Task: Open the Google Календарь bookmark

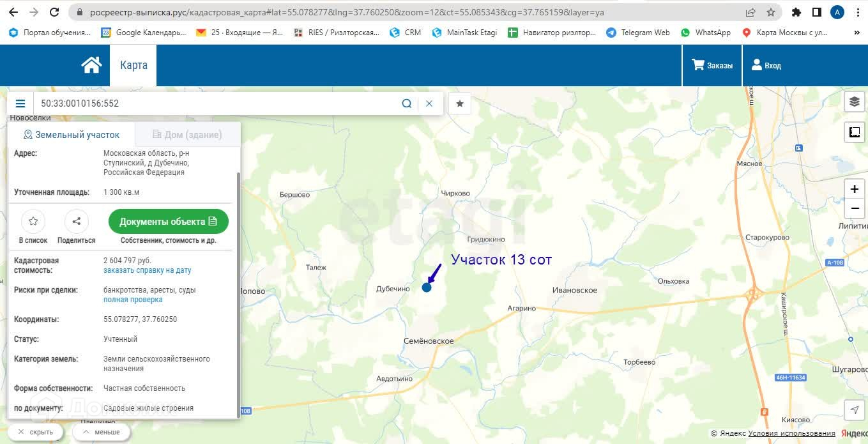Action: (x=144, y=32)
